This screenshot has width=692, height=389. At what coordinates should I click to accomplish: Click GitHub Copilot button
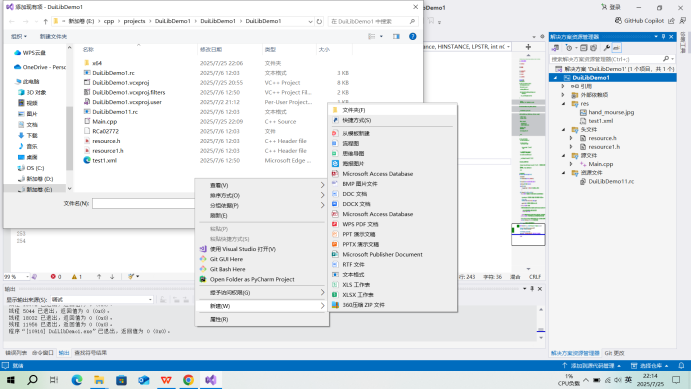pyautogui.click(x=639, y=21)
